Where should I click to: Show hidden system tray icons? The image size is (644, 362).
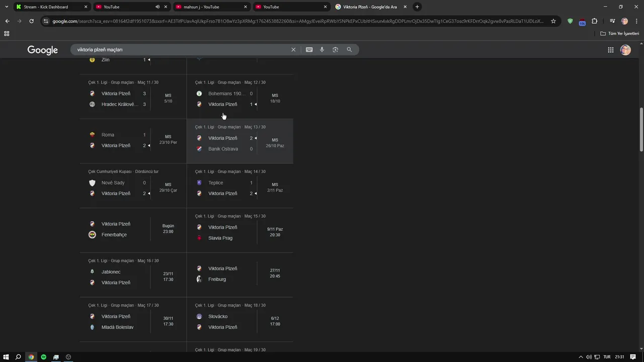(580, 357)
